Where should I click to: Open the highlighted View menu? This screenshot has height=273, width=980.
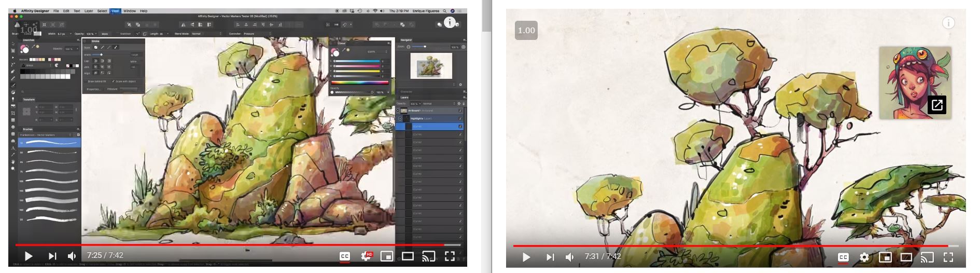point(115,10)
